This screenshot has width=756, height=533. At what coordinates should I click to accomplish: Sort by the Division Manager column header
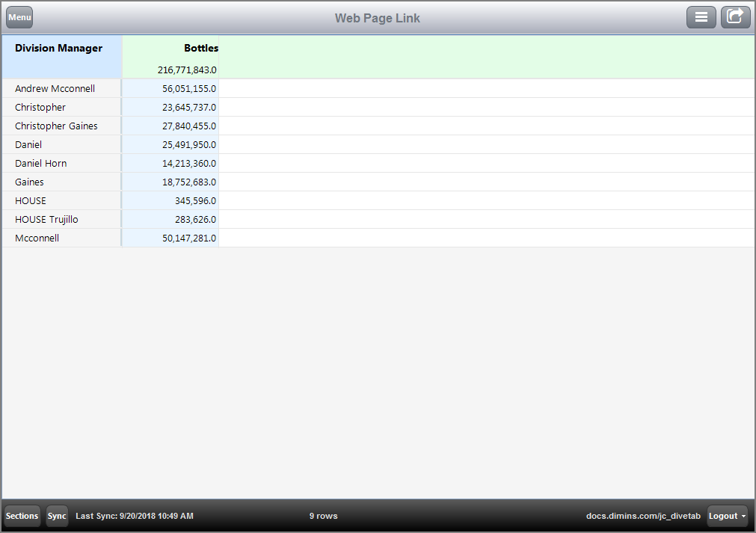[58, 48]
